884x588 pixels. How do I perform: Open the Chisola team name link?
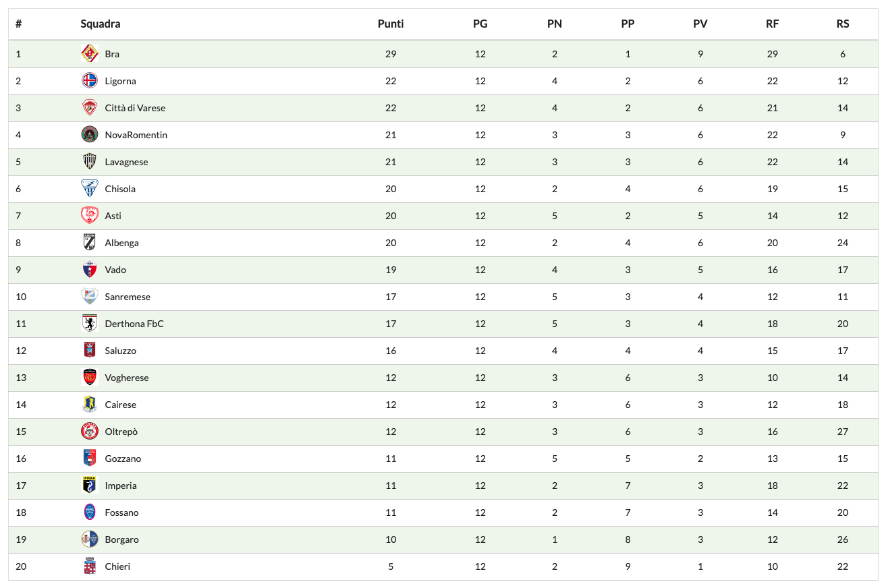coord(120,189)
